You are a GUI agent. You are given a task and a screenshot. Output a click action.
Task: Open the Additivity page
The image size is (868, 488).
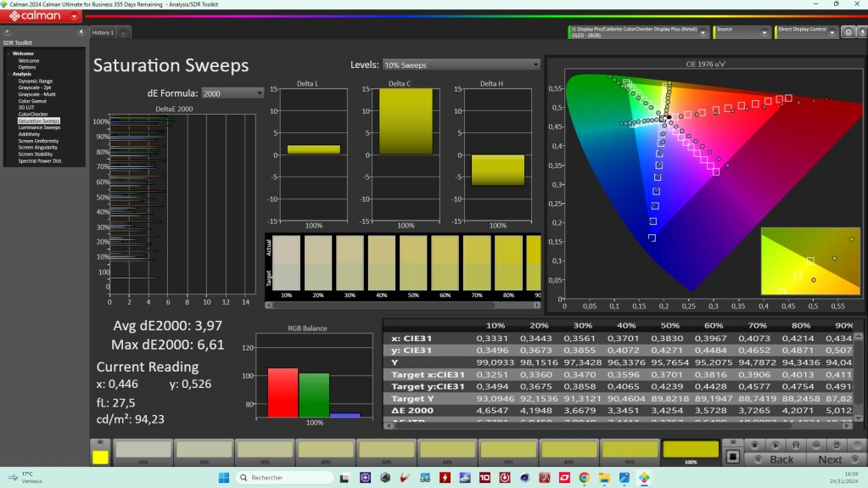coord(29,134)
